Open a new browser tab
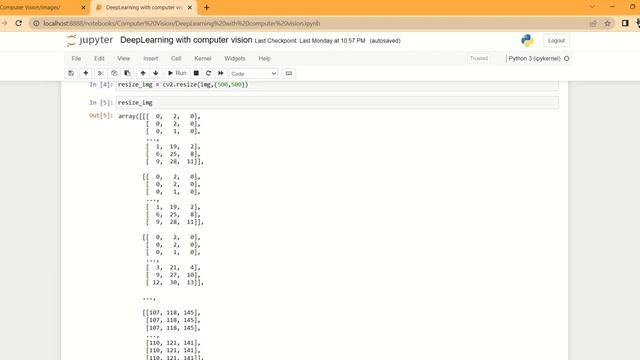Image resolution: width=640 pixels, height=360 pixels. click(207, 7)
